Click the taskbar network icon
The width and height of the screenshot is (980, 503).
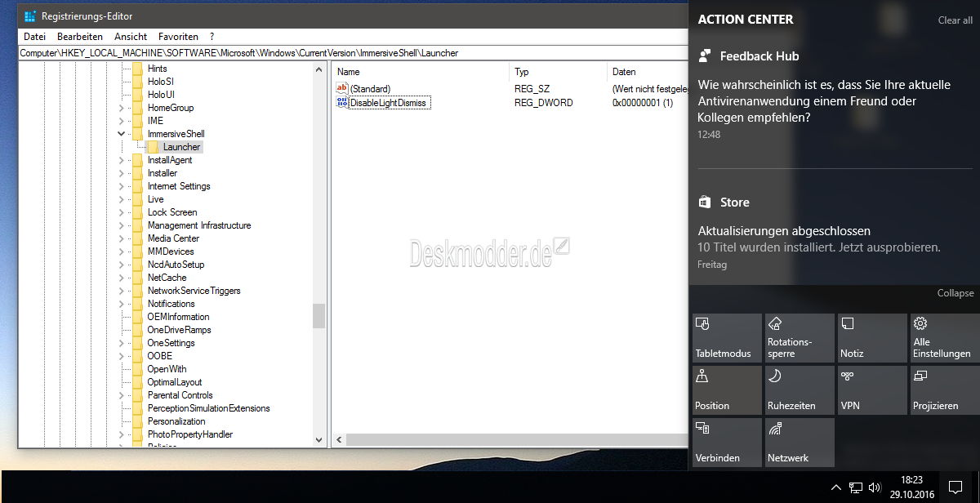856,487
